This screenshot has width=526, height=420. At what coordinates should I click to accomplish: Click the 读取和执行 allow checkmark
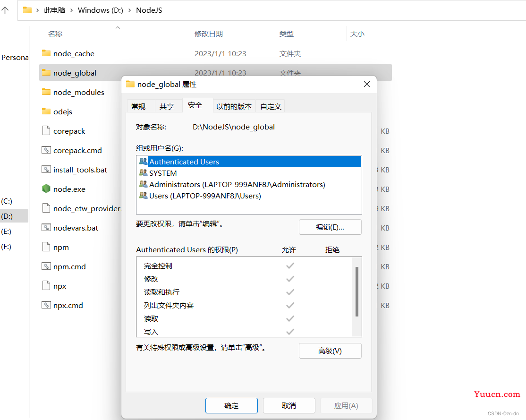[290, 292]
